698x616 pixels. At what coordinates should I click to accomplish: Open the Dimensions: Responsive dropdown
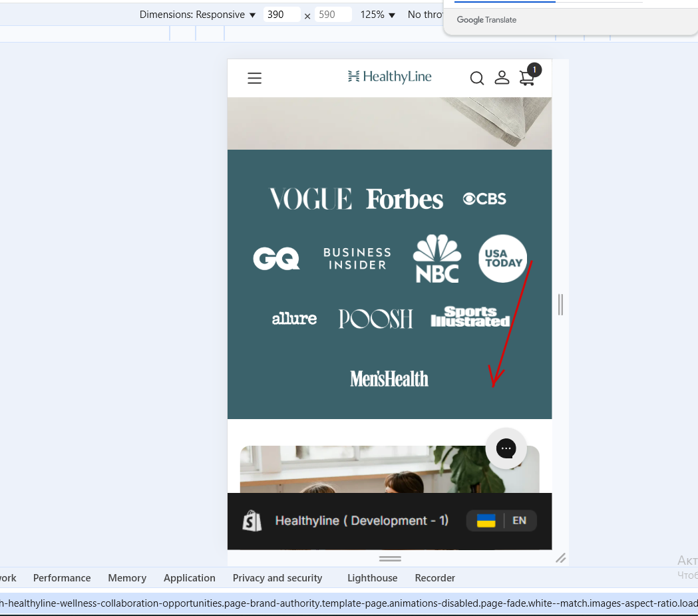tap(197, 15)
